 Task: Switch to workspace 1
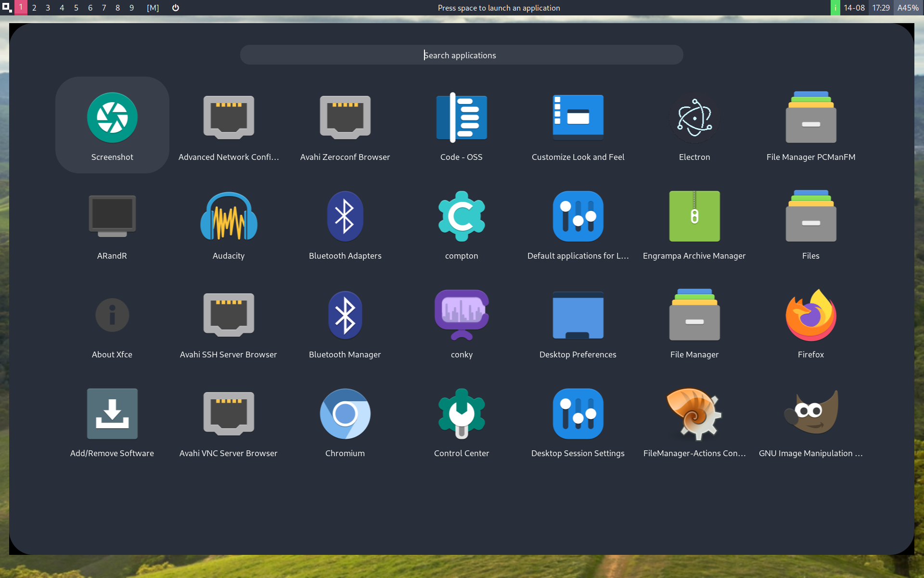pyautogui.click(x=21, y=8)
